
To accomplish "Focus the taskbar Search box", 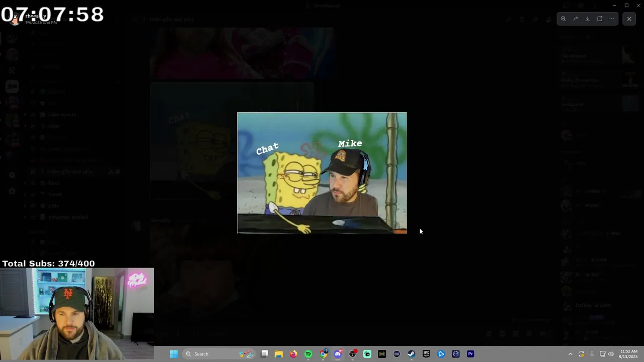I will pyautogui.click(x=219, y=354).
